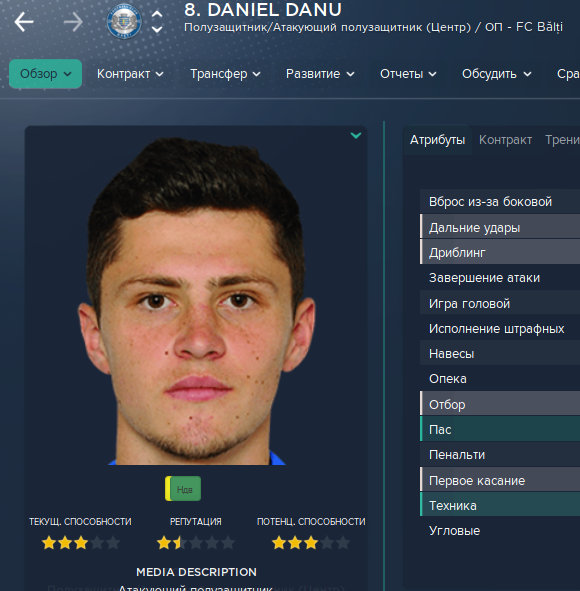Click Daniel Danu's face portrait
Screen dimensions: 580x591
click(196, 302)
